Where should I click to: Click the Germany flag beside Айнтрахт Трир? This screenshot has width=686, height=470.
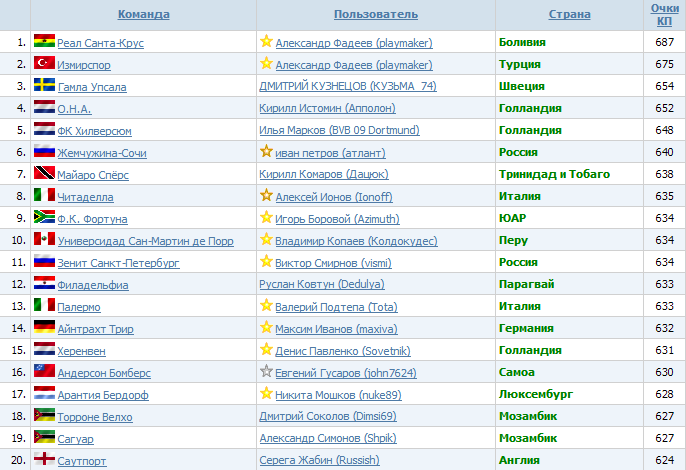click(44, 328)
